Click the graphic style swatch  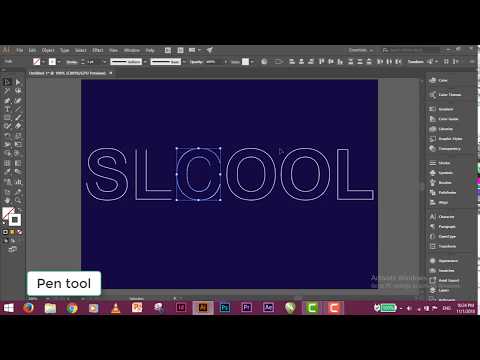point(245,62)
